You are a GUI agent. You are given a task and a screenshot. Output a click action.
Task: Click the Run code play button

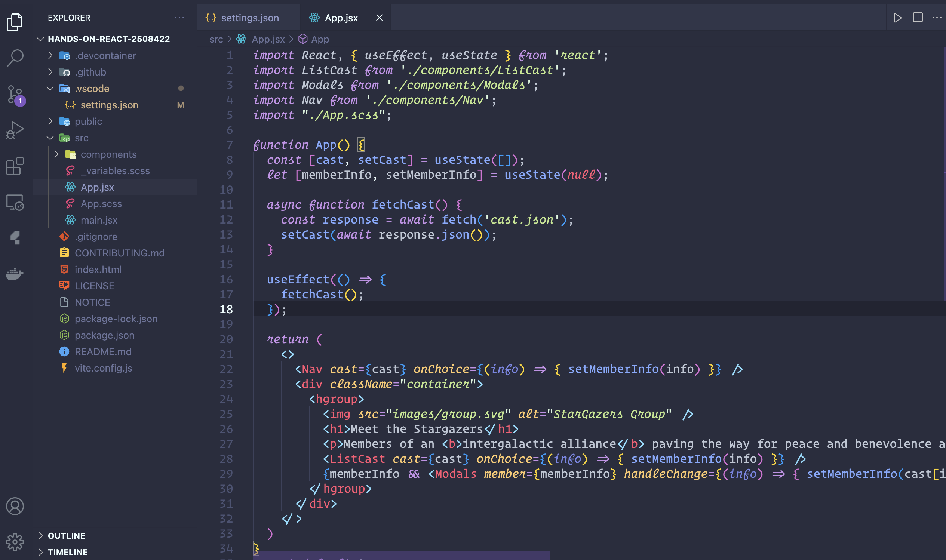tap(897, 18)
